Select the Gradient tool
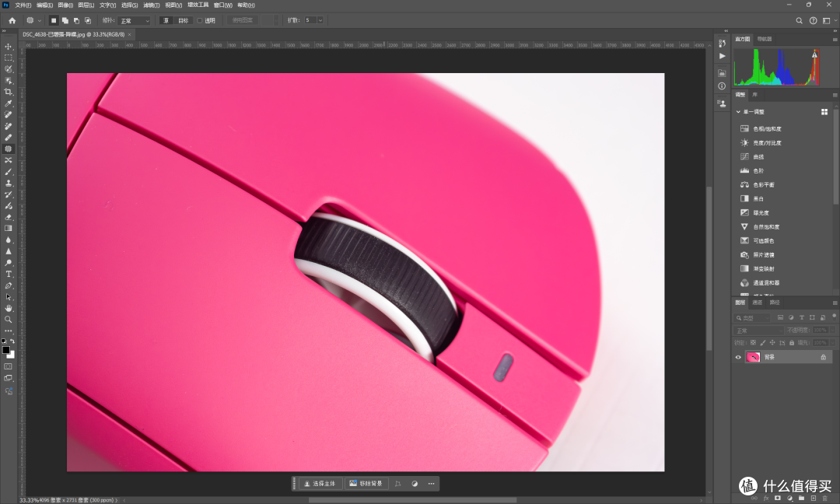Image resolution: width=840 pixels, height=504 pixels. [x=8, y=228]
